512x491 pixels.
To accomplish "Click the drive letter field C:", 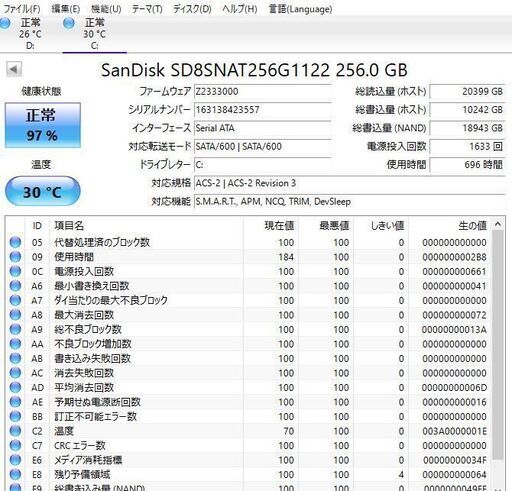I will (262, 165).
